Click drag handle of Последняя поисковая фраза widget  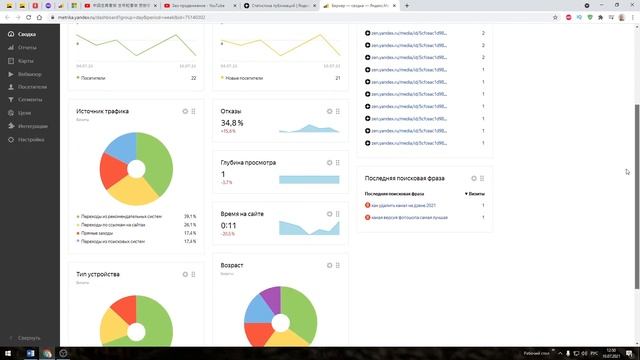point(482,178)
